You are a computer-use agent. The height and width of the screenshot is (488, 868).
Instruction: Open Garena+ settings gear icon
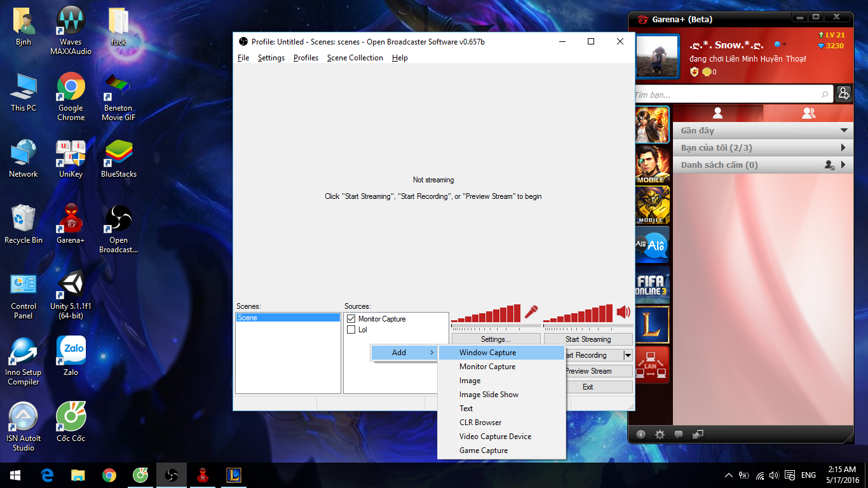[660, 435]
